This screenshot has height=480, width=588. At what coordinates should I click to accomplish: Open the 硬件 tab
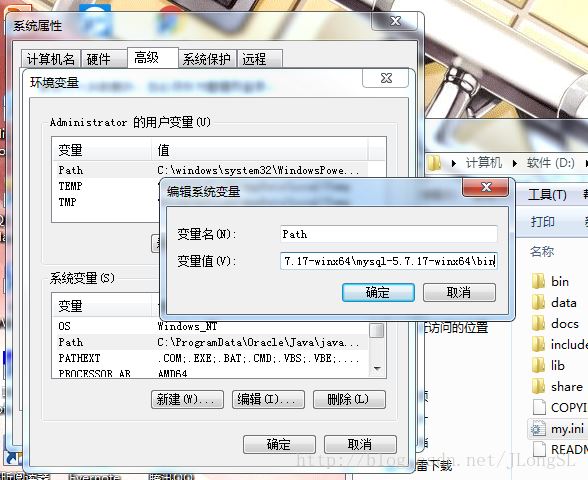tap(104, 59)
